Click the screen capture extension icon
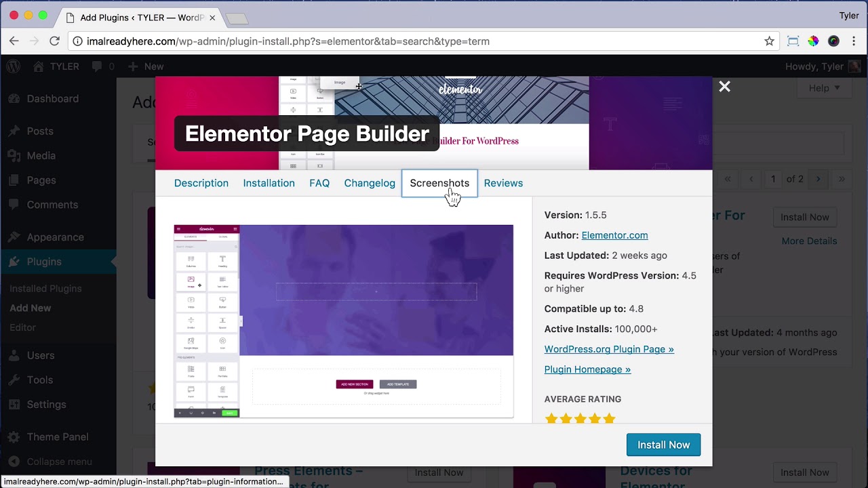The width and height of the screenshot is (868, 488). pyautogui.click(x=793, y=41)
